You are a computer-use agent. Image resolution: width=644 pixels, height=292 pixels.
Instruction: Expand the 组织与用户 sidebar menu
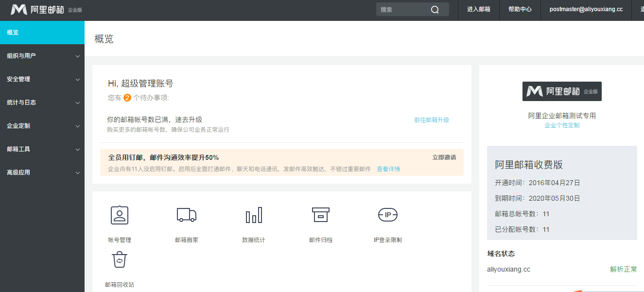coord(42,56)
